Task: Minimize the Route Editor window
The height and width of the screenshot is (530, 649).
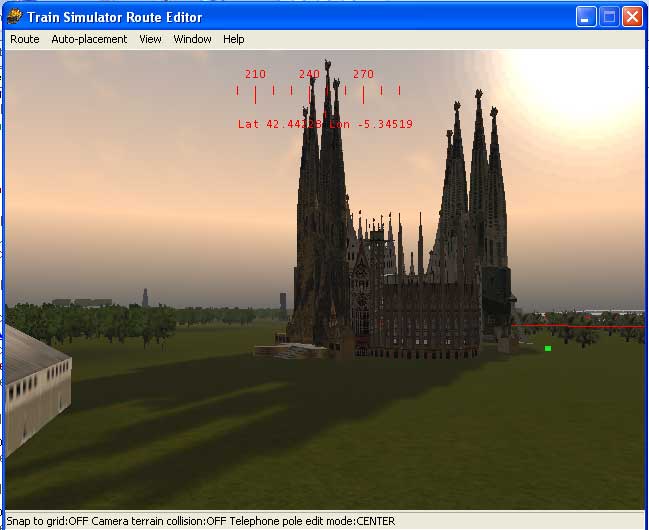Action: click(587, 16)
